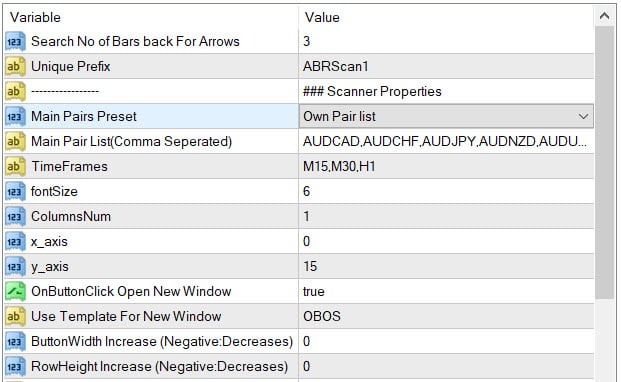This screenshot has height=382, width=621.
Task: Click string icon beside Unique Prefix
Action: 15,67
